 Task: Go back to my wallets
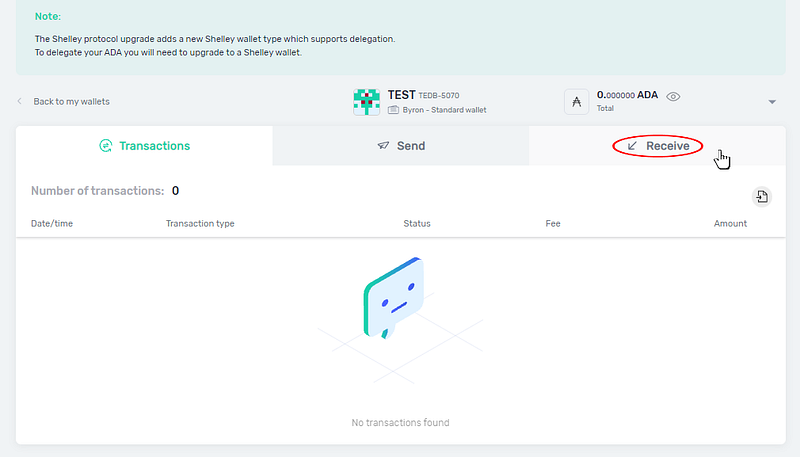(x=71, y=102)
